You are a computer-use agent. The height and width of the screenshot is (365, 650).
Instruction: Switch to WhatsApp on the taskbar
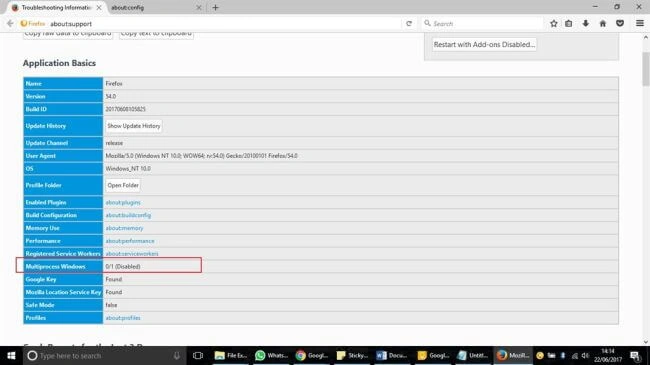pyautogui.click(x=271, y=355)
